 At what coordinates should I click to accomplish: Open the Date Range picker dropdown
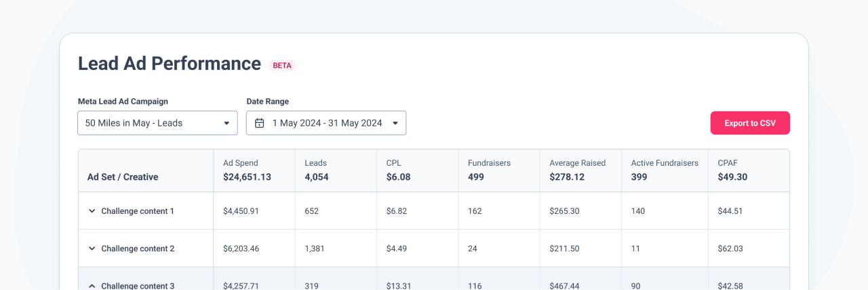coord(326,123)
